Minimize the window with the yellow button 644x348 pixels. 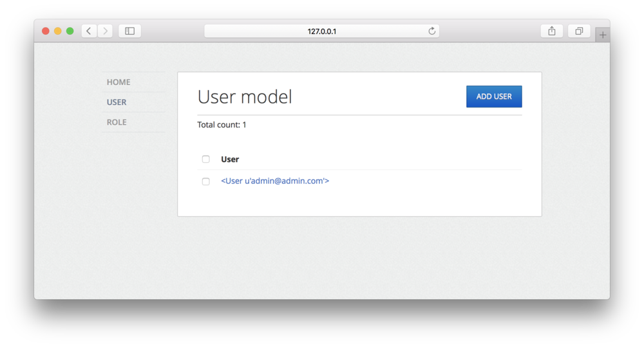58,31
